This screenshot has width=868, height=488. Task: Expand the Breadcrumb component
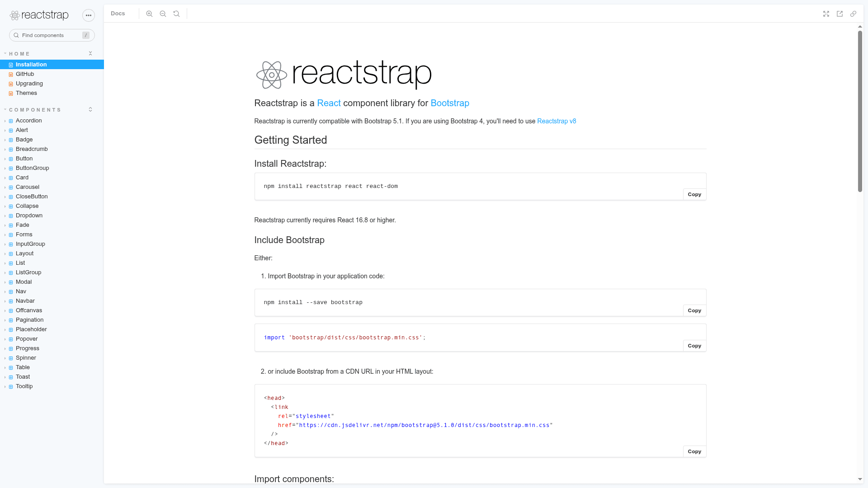click(52, 149)
